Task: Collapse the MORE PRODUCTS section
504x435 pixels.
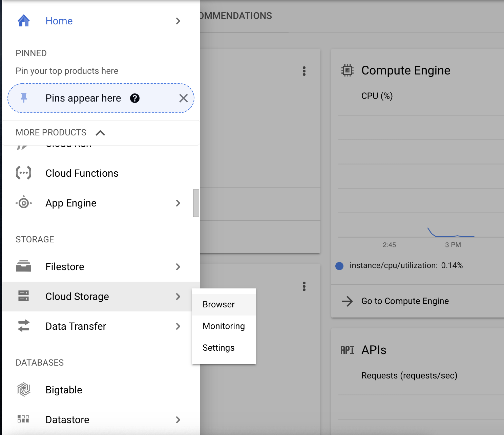Action: (100, 133)
